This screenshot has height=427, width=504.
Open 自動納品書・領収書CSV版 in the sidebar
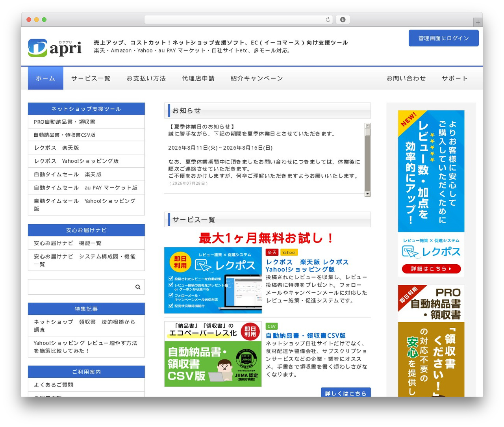click(x=86, y=135)
